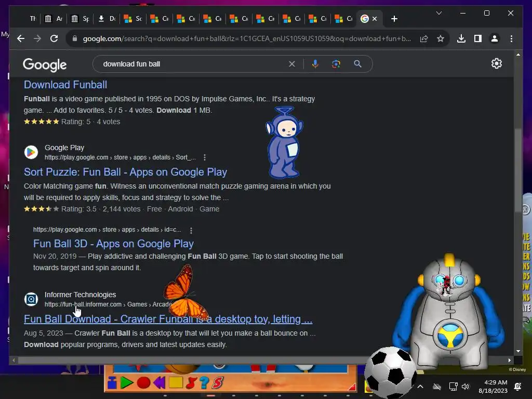Open Google quick settings gear

[496, 63]
